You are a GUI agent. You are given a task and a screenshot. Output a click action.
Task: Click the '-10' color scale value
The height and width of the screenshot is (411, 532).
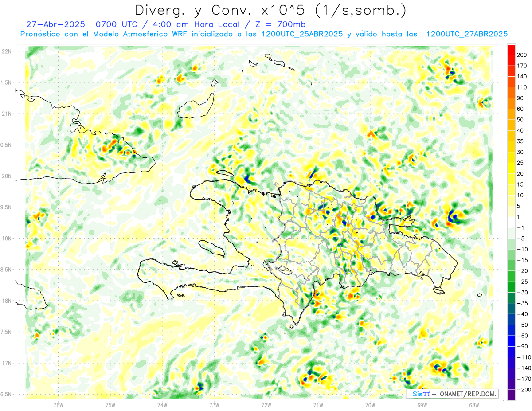point(522,249)
